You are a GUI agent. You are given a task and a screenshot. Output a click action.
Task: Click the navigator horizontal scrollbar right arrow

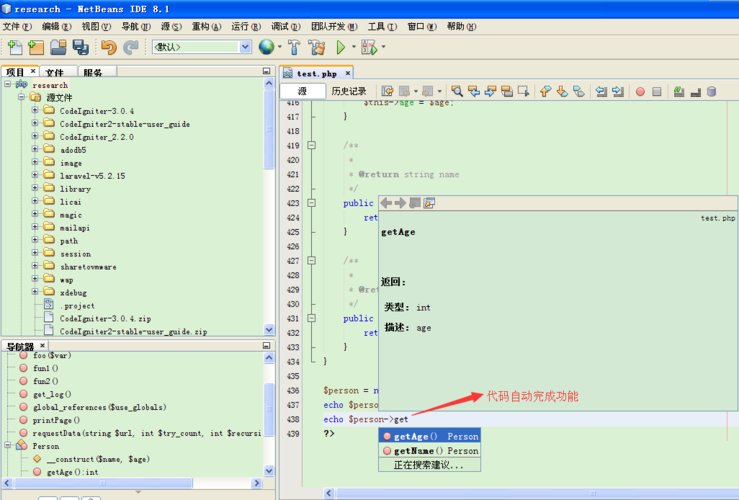(x=257, y=483)
